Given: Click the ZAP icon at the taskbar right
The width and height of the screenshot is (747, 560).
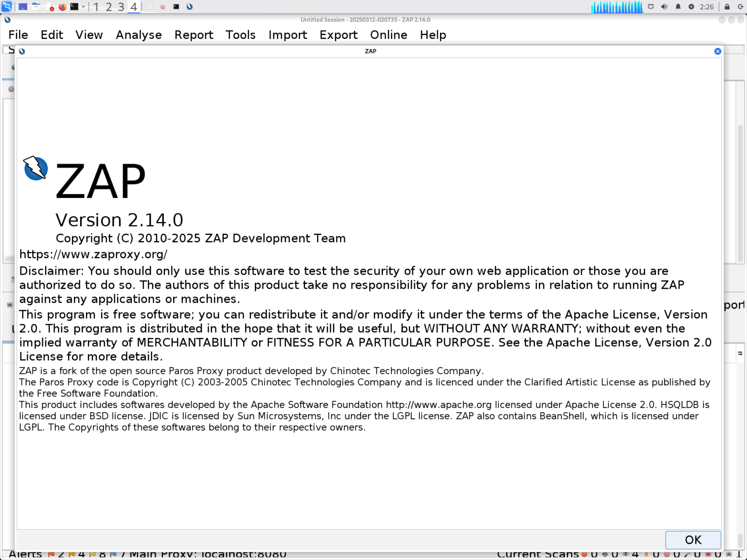Looking at the screenshot, I should (x=189, y=7).
